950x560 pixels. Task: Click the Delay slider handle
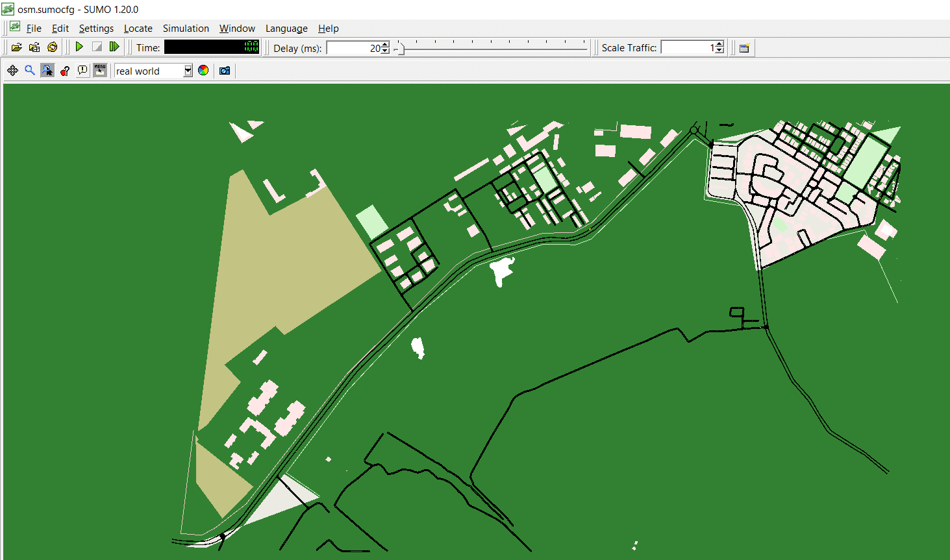click(x=400, y=49)
